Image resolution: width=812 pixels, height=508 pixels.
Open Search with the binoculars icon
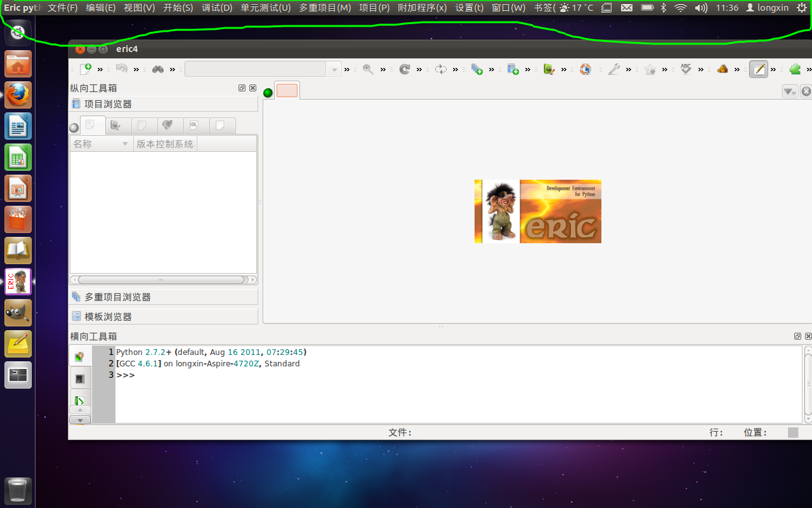point(158,69)
